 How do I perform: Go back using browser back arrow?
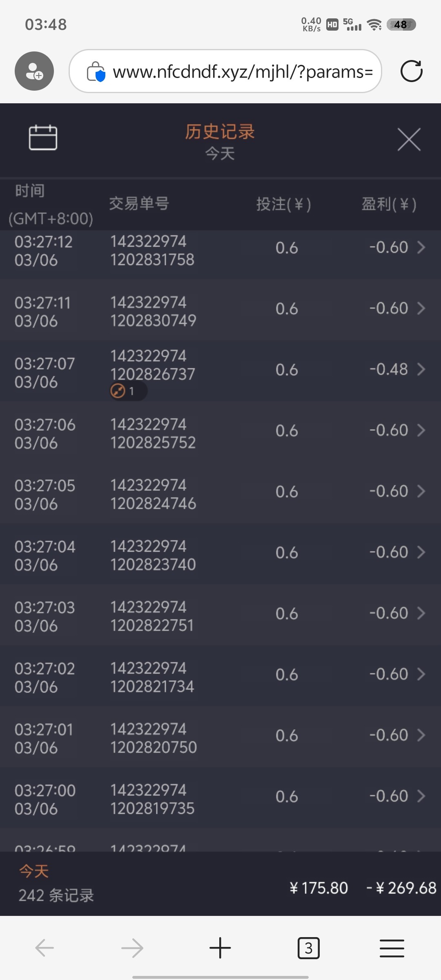click(45, 948)
